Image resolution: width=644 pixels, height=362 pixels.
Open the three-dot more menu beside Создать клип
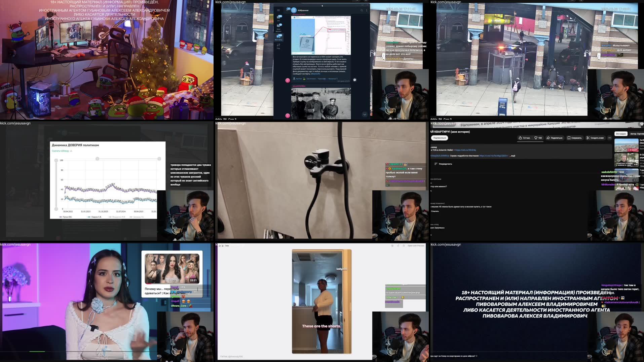[x=610, y=138]
